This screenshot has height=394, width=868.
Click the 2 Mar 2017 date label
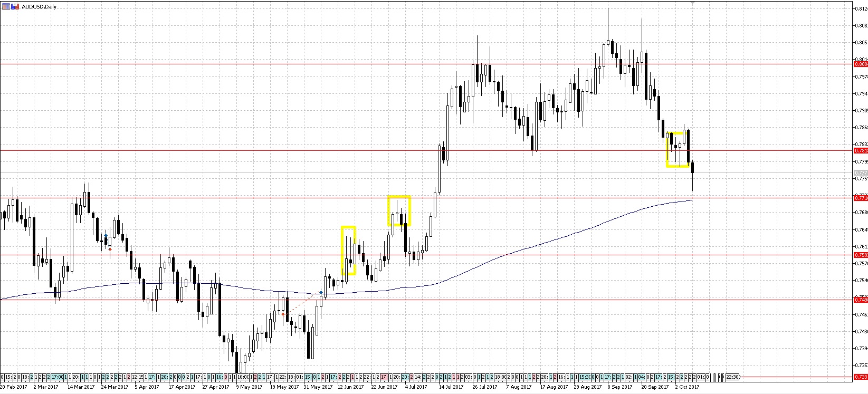[46, 387]
